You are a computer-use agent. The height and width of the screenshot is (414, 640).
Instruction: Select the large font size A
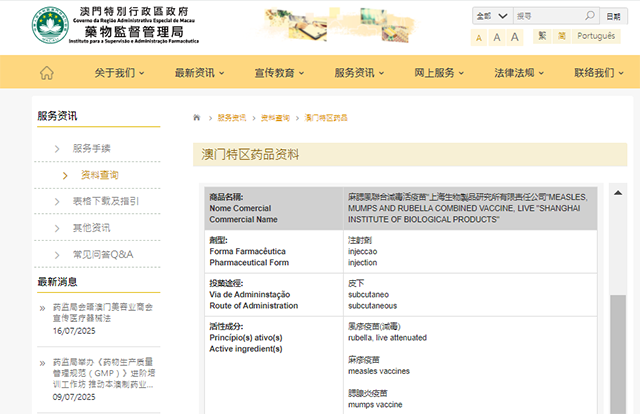pyautogui.click(x=515, y=38)
